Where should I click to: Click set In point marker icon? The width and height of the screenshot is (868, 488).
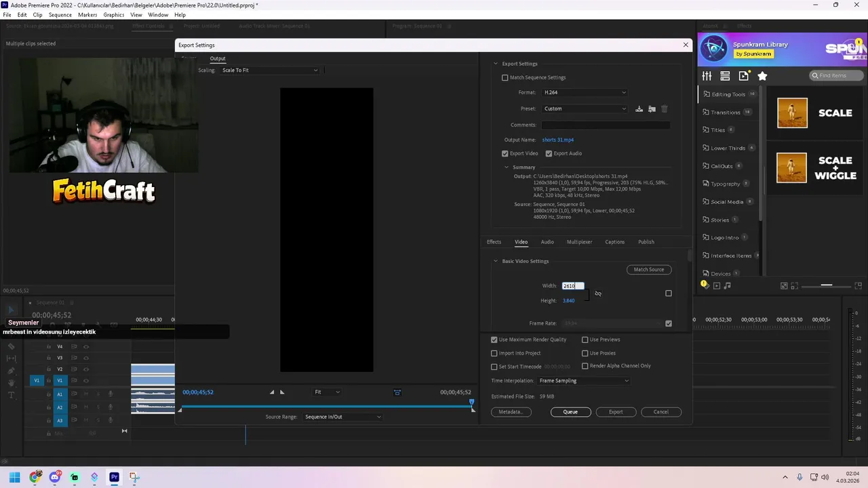click(272, 392)
